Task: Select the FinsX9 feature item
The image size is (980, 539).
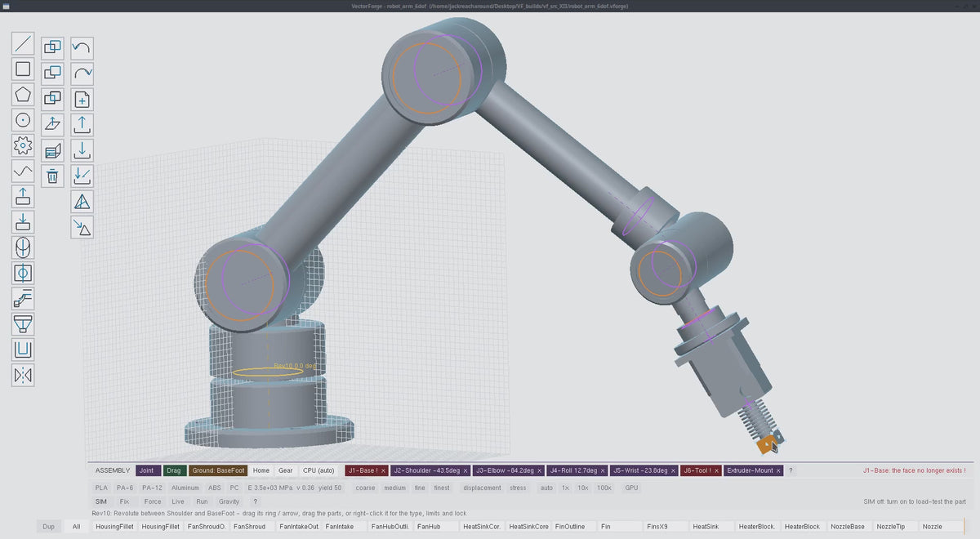Action: coord(666,527)
